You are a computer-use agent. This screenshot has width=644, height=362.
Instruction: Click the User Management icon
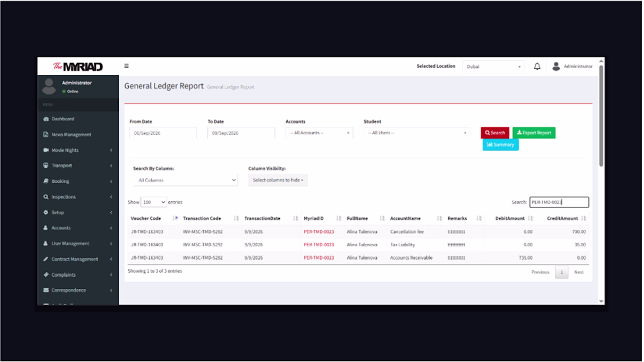[x=46, y=243]
